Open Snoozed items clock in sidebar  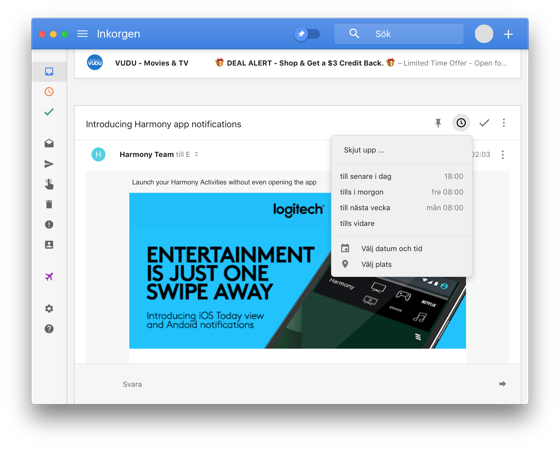coord(49,92)
